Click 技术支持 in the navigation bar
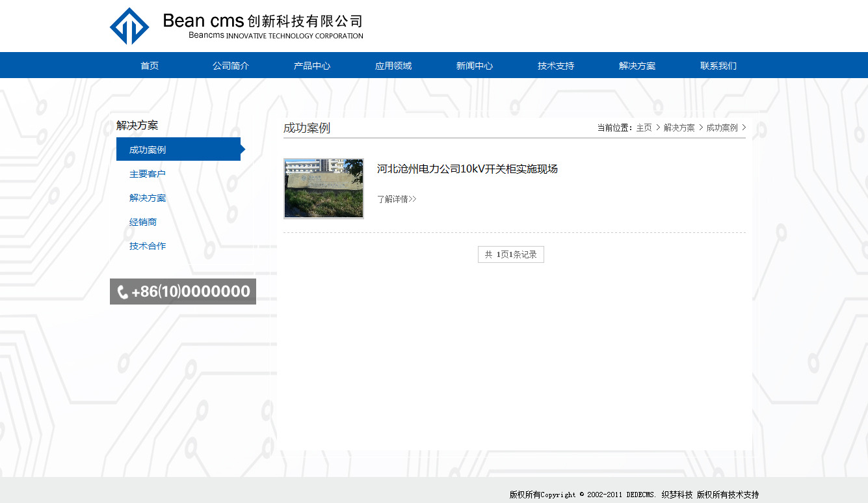This screenshot has height=503, width=868. point(556,66)
